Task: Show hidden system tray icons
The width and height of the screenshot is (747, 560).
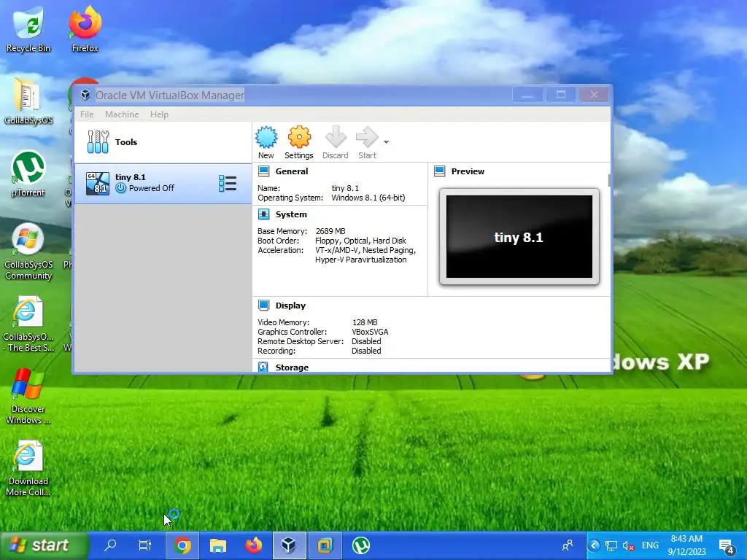Action: 594,545
